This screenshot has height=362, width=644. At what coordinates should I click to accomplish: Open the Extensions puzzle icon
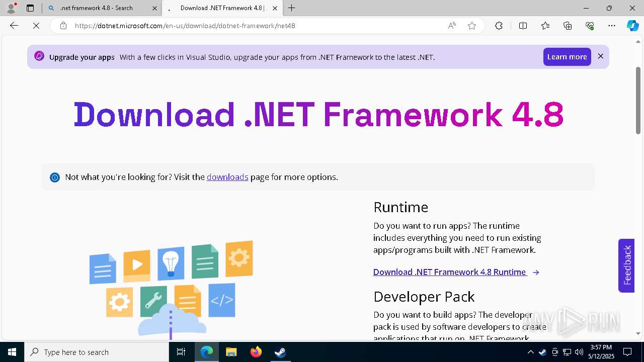click(499, 26)
